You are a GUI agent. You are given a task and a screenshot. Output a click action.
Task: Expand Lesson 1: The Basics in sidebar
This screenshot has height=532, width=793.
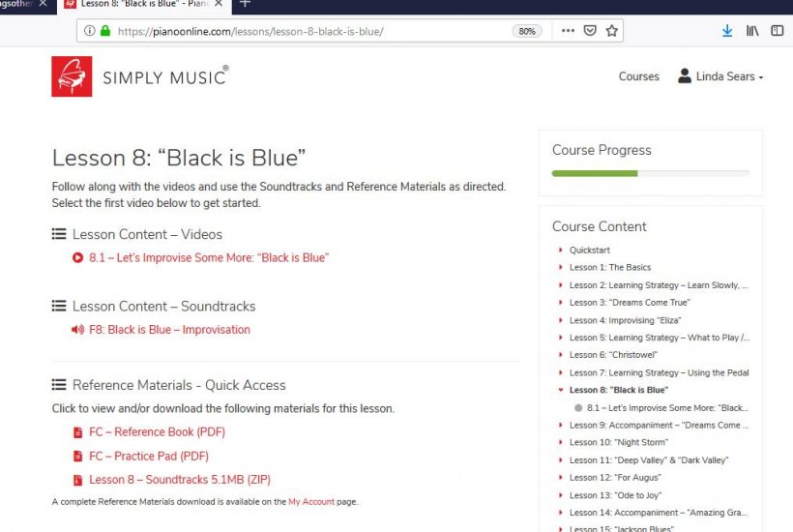609,268
